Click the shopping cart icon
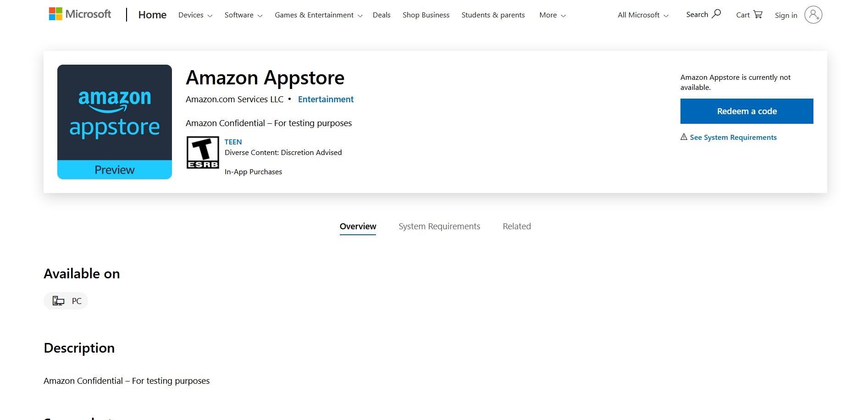This screenshot has height=420, width=868. (758, 14)
